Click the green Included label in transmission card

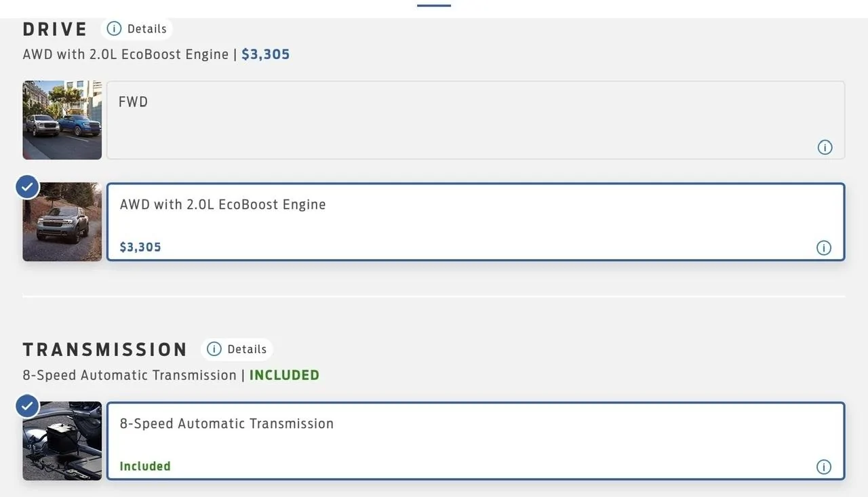click(145, 466)
